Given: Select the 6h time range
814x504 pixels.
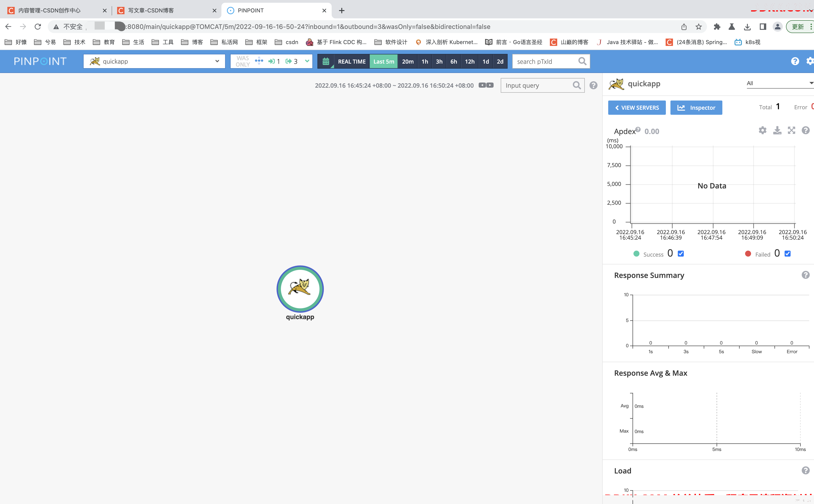Looking at the screenshot, I should point(453,62).
